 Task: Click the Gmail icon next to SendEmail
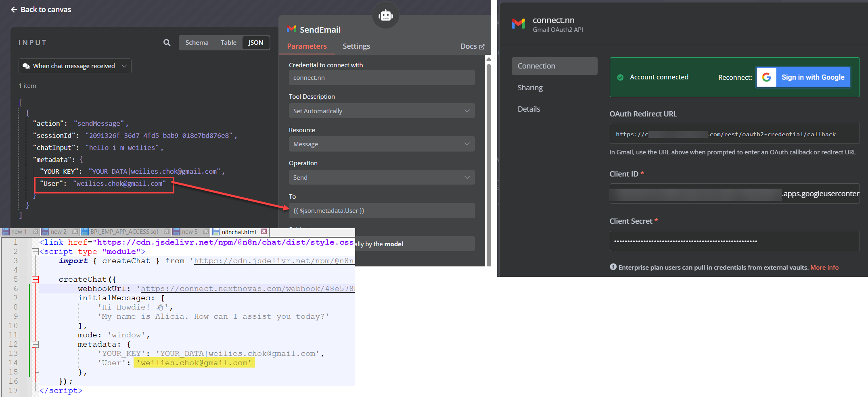(291, 29)
